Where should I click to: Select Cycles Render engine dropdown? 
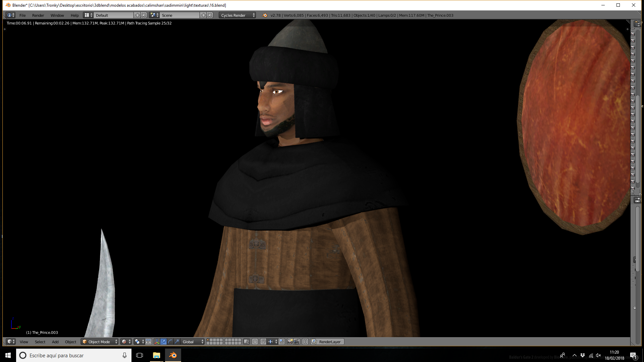click(x=237, y=15)
